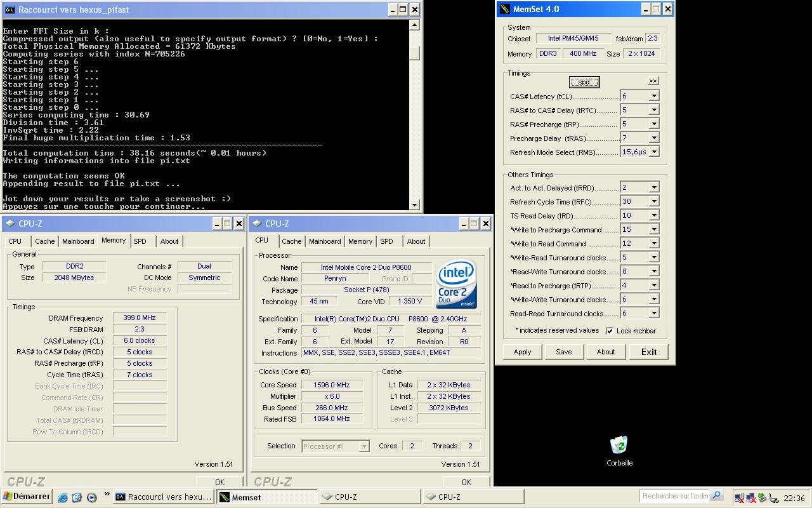Click Apply in MemSet
This screenshot has height=508, width=812.
tap(522, 352)
